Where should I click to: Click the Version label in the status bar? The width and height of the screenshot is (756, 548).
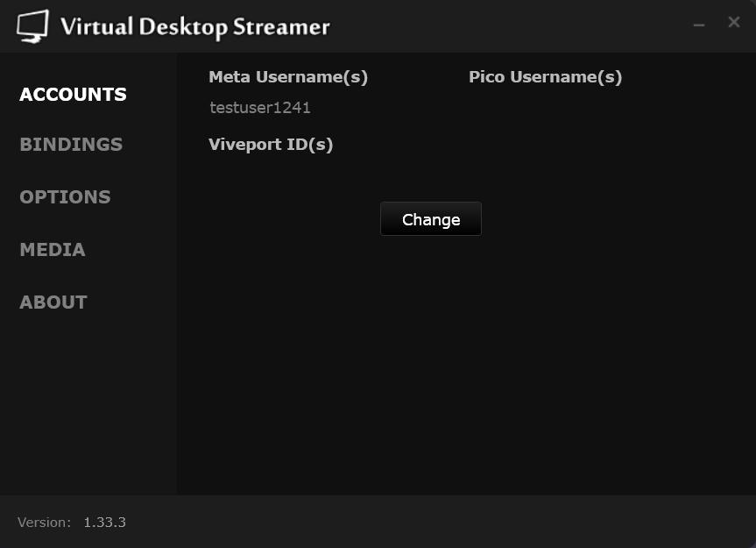point(44,522)
